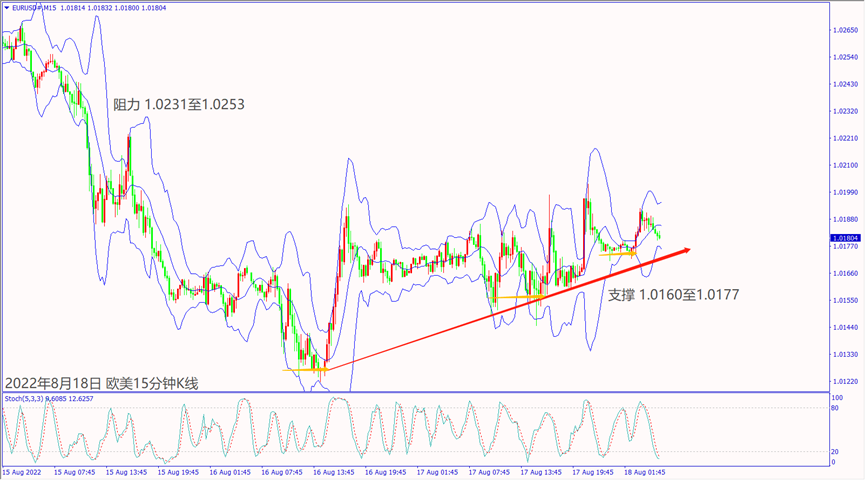
Task: Click the 15 Aug 2022 date label
Action: tap(21, 471)
